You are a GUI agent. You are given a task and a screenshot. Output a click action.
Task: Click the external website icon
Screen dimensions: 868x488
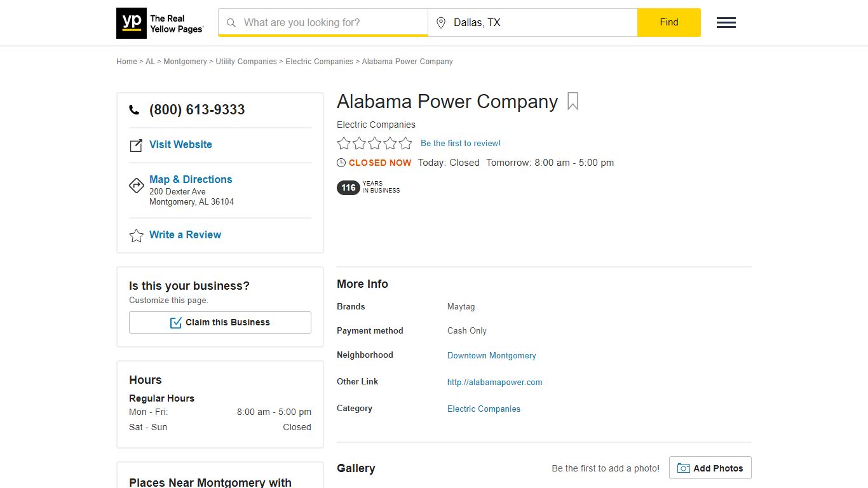136,146
